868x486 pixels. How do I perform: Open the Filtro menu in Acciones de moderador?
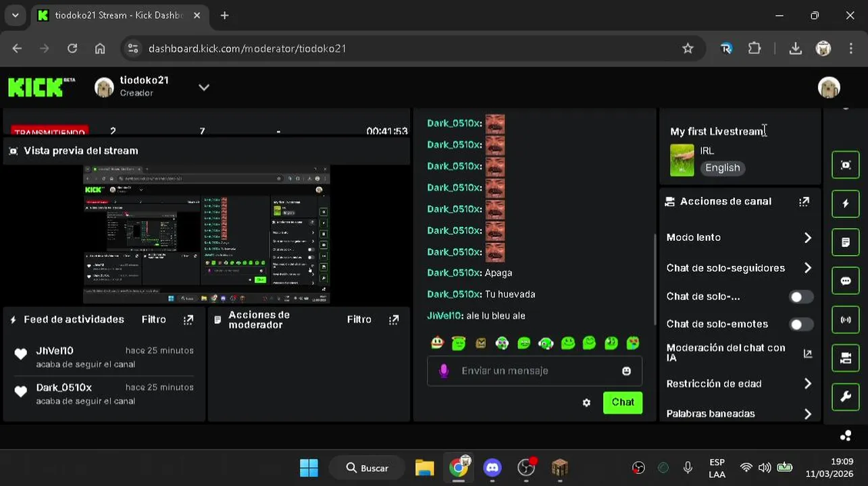tap(359, 320)
